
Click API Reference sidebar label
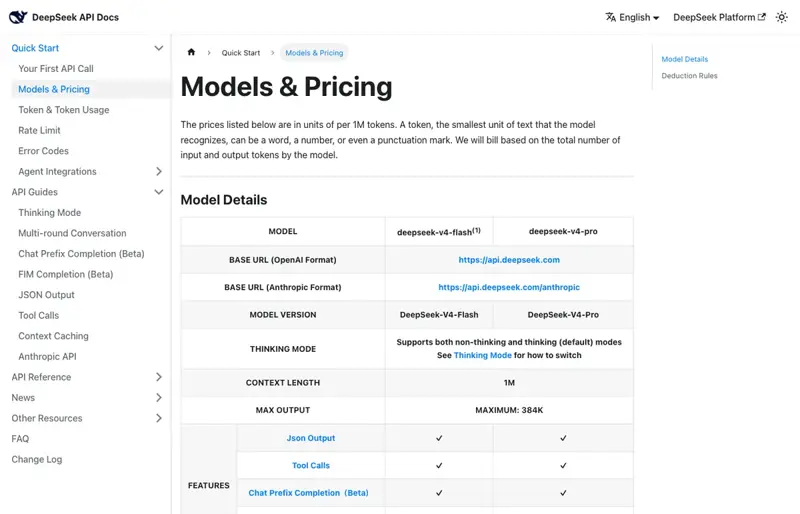tap(41, 377)
